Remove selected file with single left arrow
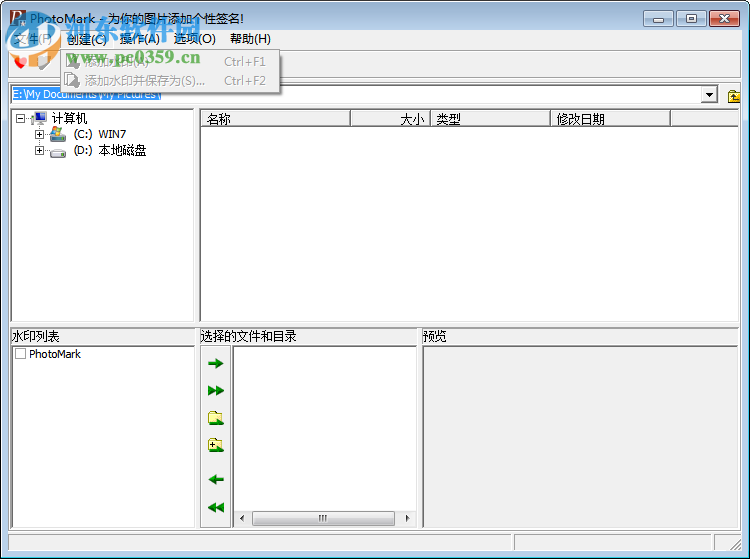The height and width of the screenshot is (559, 750). pos(216,479)
